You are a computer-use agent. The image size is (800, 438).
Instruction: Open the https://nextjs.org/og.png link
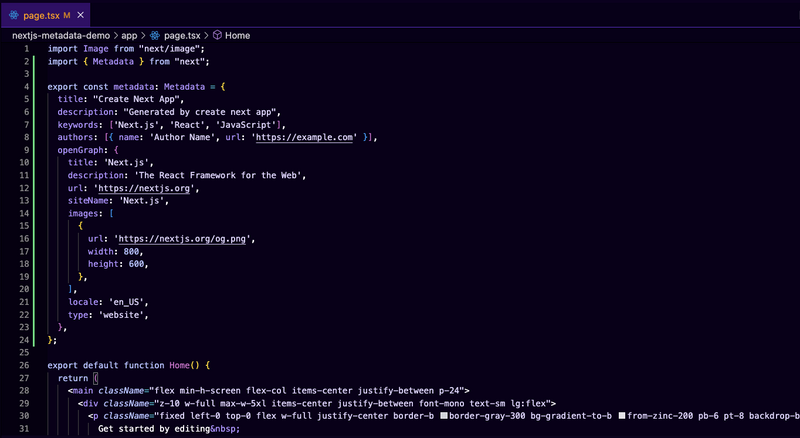182,238
